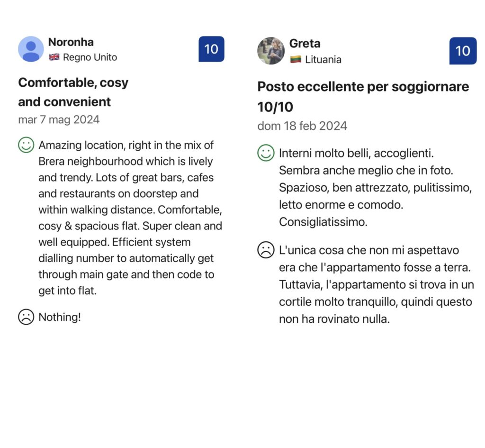Click the United Kingdom flag icon
Viewport: 485px width, 448px height.
[x=54, y=57]
